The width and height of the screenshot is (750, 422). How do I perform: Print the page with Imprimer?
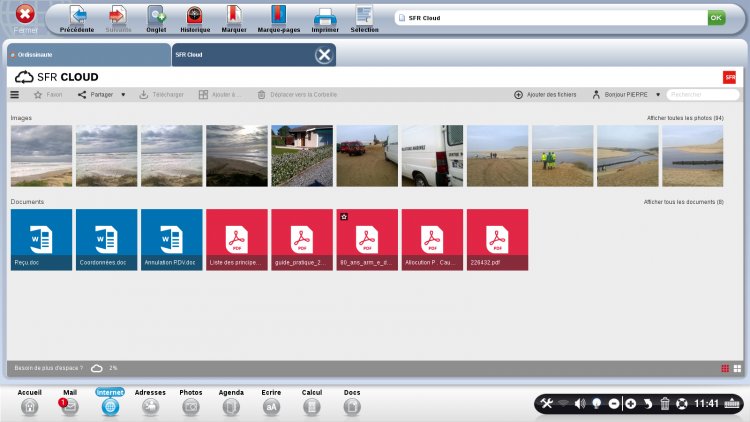(x=325, y=15)
